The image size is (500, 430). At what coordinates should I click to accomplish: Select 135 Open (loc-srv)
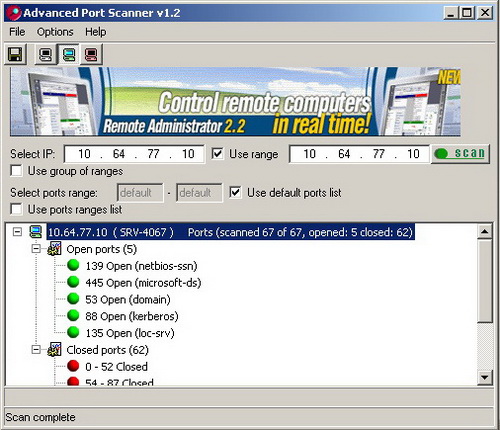click(130, 333)
